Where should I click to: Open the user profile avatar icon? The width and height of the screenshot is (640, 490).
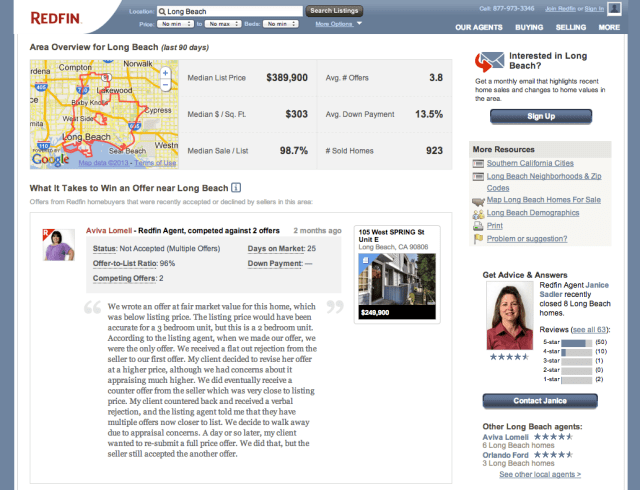(614, 8)
